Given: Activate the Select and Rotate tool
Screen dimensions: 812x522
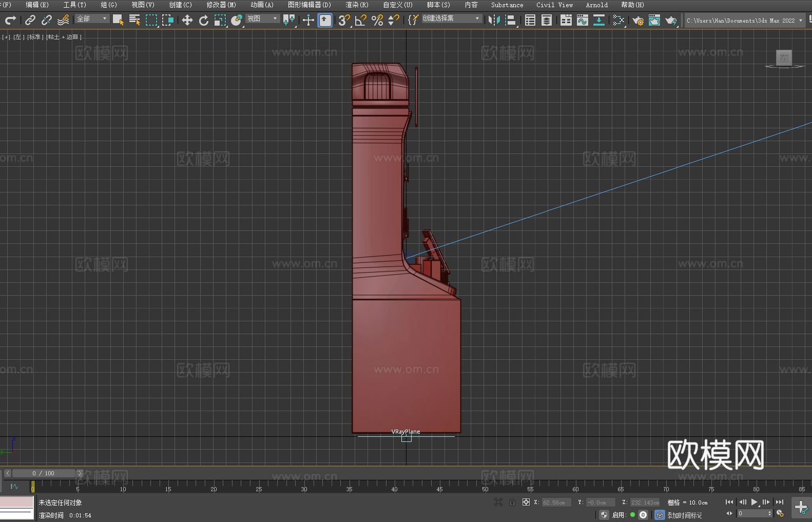Looking at the screenshot, I should (x=204, y=20).
